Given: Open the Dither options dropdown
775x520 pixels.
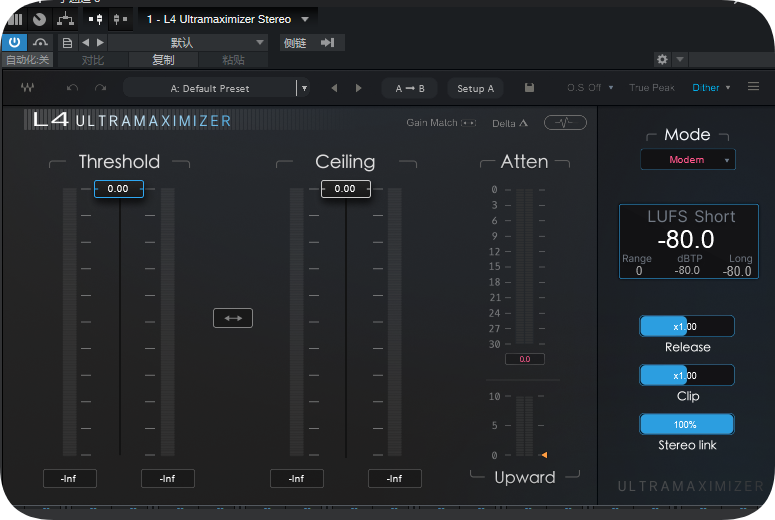Looking at the screenshot, I should [x=711, y=88].
